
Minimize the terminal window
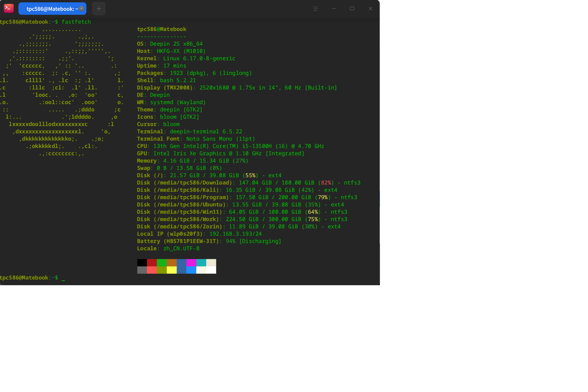coord(334,9)
